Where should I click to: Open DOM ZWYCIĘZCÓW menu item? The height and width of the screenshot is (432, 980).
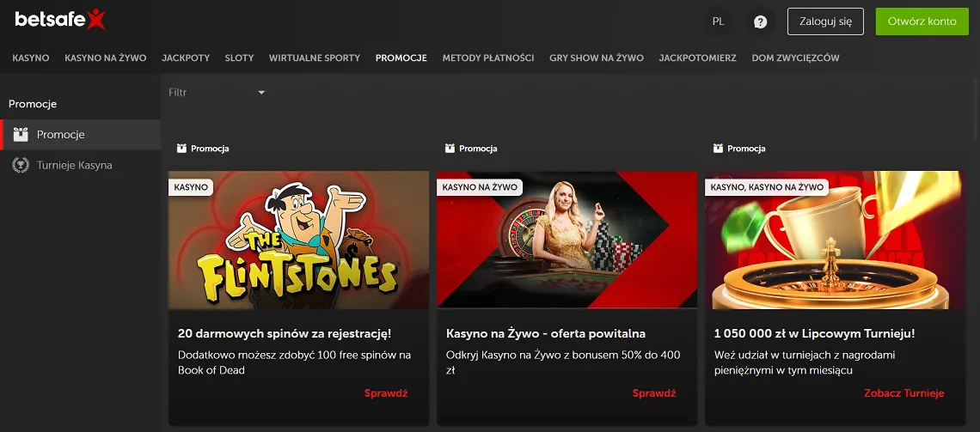point(796,58)
